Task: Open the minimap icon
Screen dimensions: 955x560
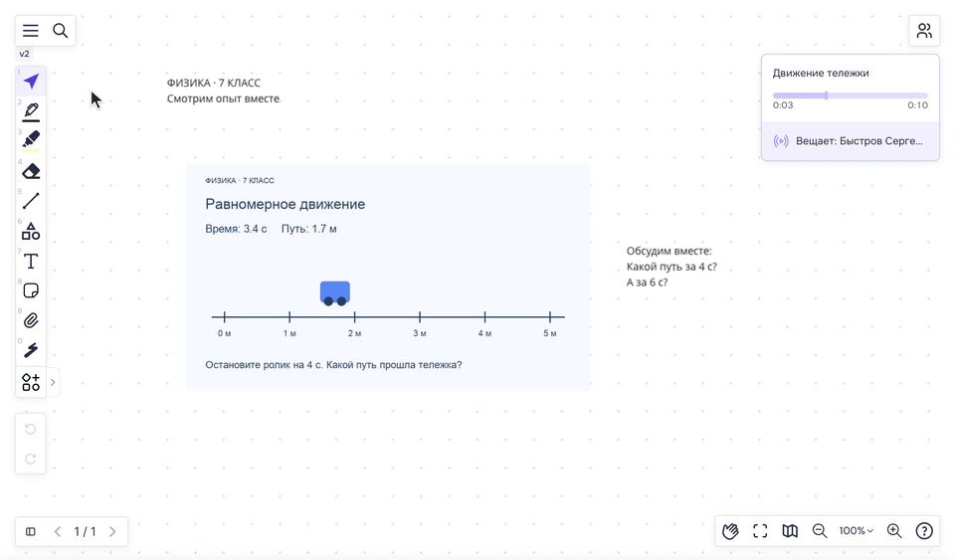Action: pyautogui.click(x=790, y=531)
